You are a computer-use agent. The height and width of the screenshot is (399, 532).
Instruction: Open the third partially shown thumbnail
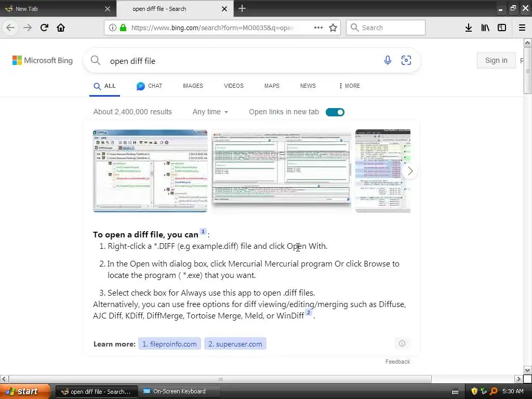click(383, 170)
